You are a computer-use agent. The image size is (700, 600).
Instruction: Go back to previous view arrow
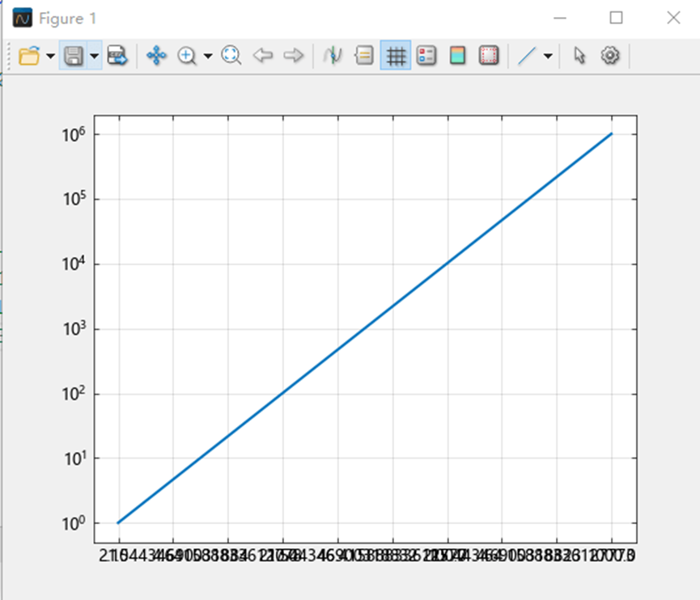click(262, 56)
